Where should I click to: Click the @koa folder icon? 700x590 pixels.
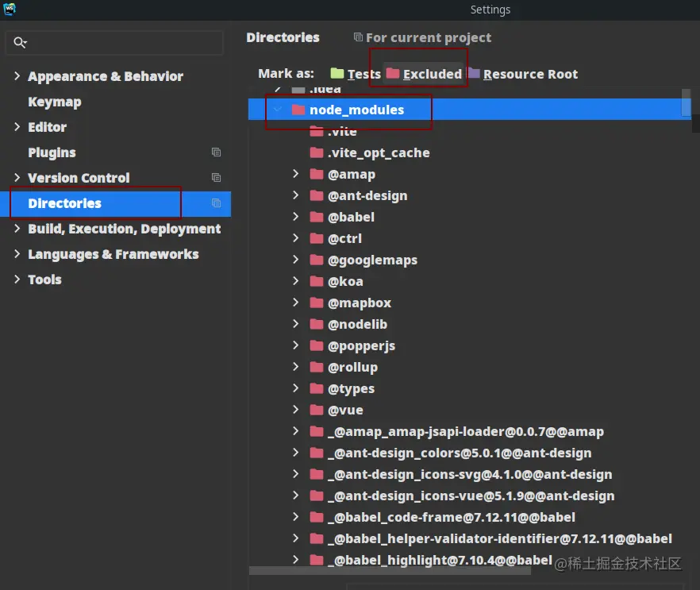click(317, 281)
